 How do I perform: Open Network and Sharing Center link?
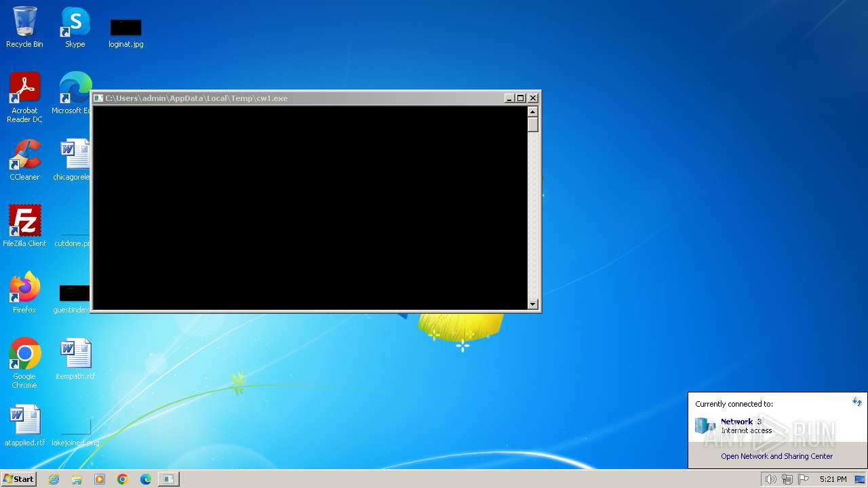(x=777, y=456)
